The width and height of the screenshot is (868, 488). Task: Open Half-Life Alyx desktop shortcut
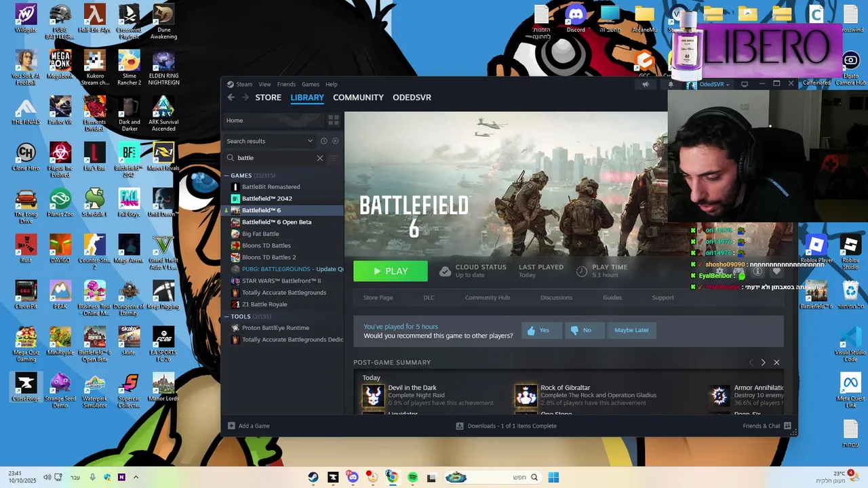94,18
